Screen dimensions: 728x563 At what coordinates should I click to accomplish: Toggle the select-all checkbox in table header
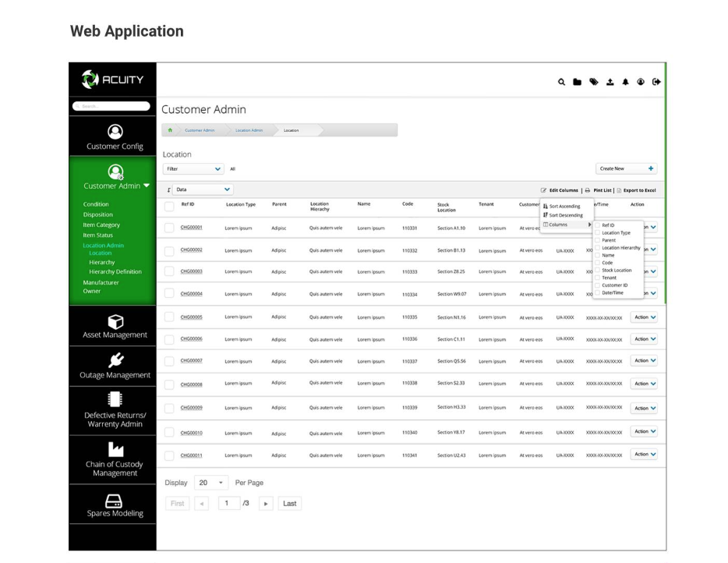pyautogui.click(x=169, y=206)
